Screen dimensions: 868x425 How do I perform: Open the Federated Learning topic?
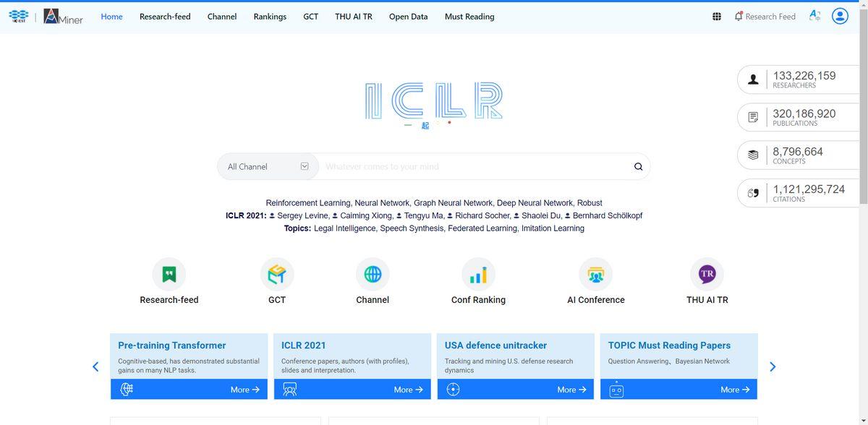point(482,228)
